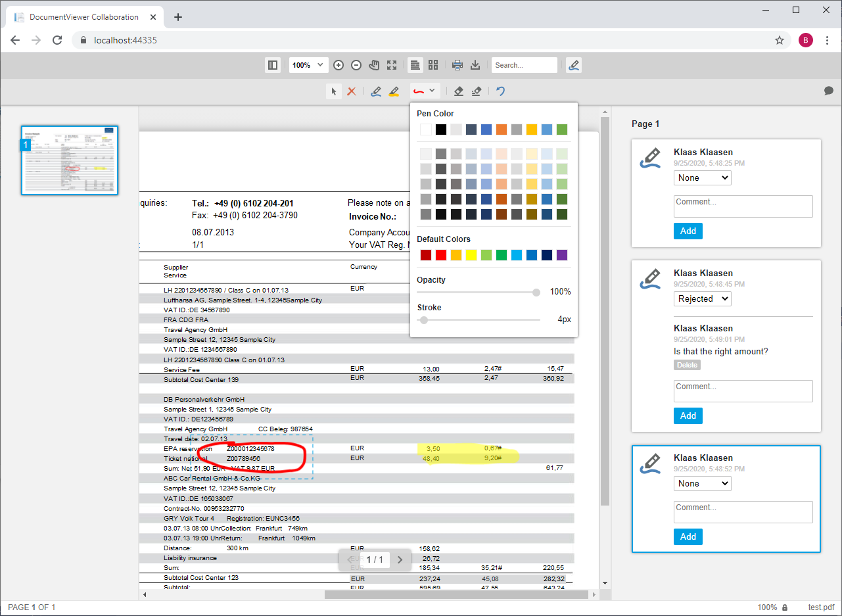Print the document via printer icon
The width and height of the screenshot is (842, 616).
point(457,65)
